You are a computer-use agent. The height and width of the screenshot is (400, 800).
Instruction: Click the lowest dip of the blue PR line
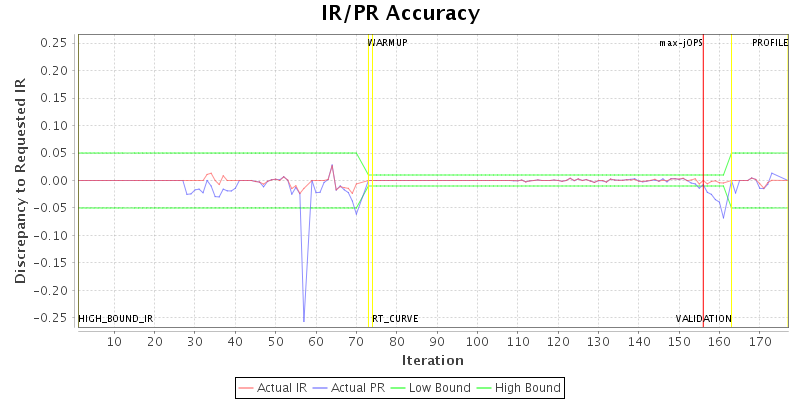[x=304, y=320]
